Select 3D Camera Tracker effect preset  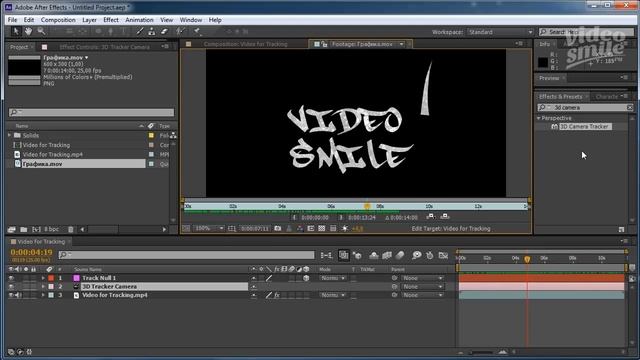(584, 127)
